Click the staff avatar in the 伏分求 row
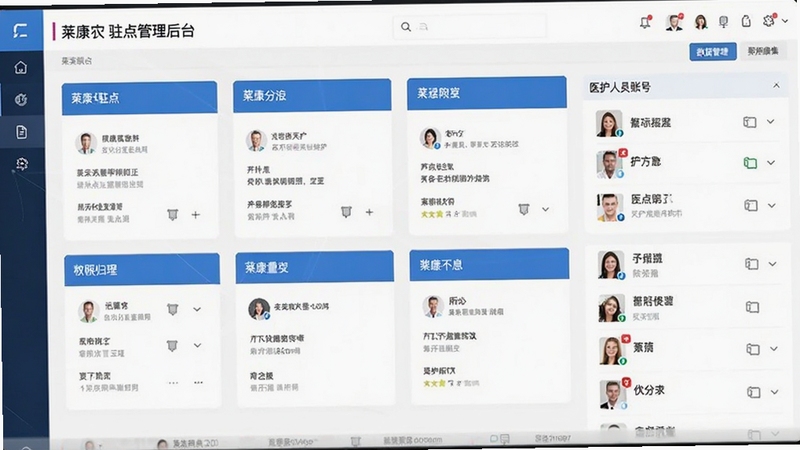The width and height of the screenshot is (800, 450). (613, 394)
